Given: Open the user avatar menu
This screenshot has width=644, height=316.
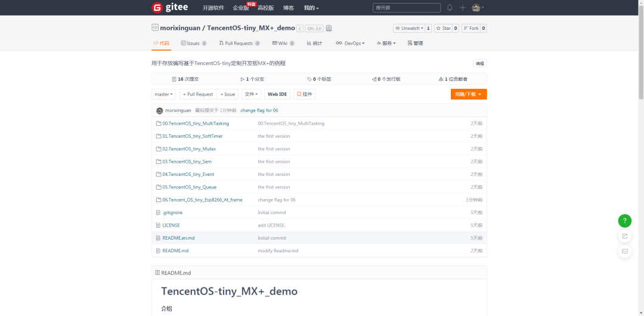Looking at the screenshot, I should [478, 8].
